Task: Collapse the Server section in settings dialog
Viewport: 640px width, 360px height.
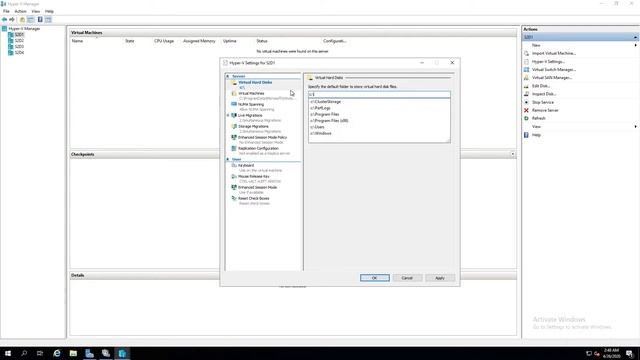Action: 228,76
